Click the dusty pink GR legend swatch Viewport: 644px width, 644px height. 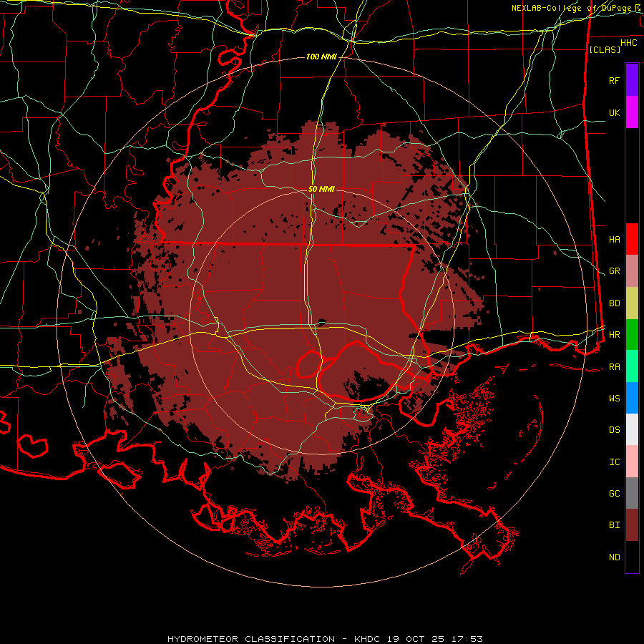632,271
